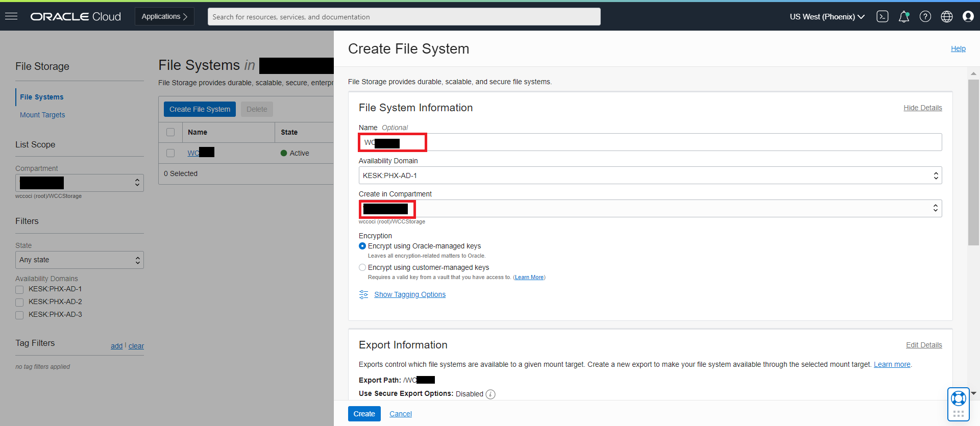Open the Availability Domain dropdown
Screen dimensions: 980x426
pos(650,176)
